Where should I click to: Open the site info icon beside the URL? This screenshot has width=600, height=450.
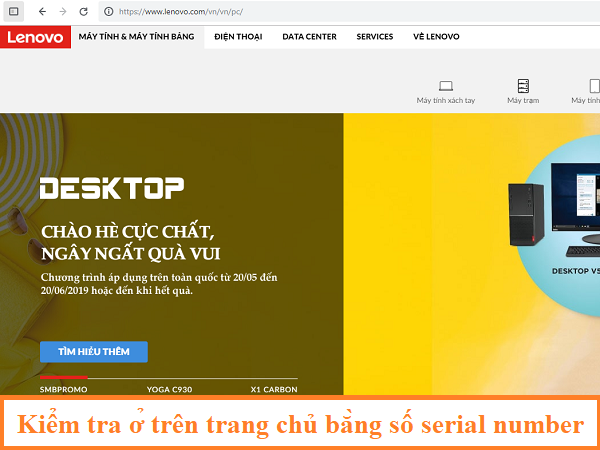point(108,11)
